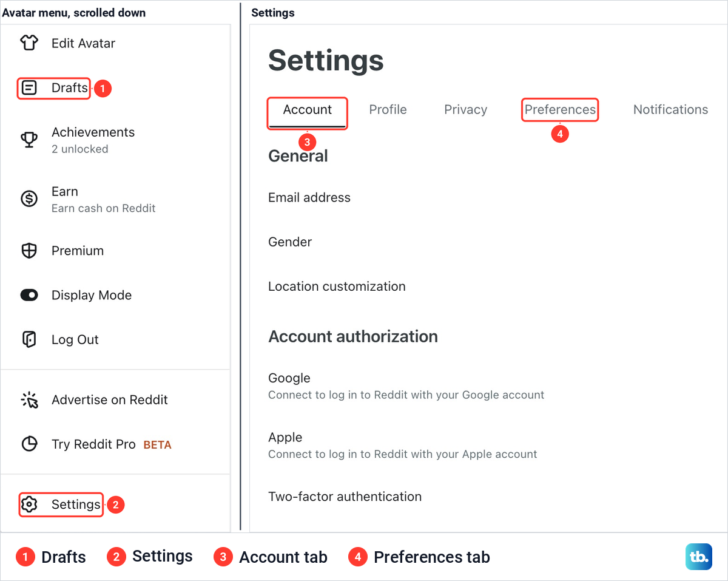
Task: Click the Account authorization heading
Action: pyautogui.click(x=353, y=336)
